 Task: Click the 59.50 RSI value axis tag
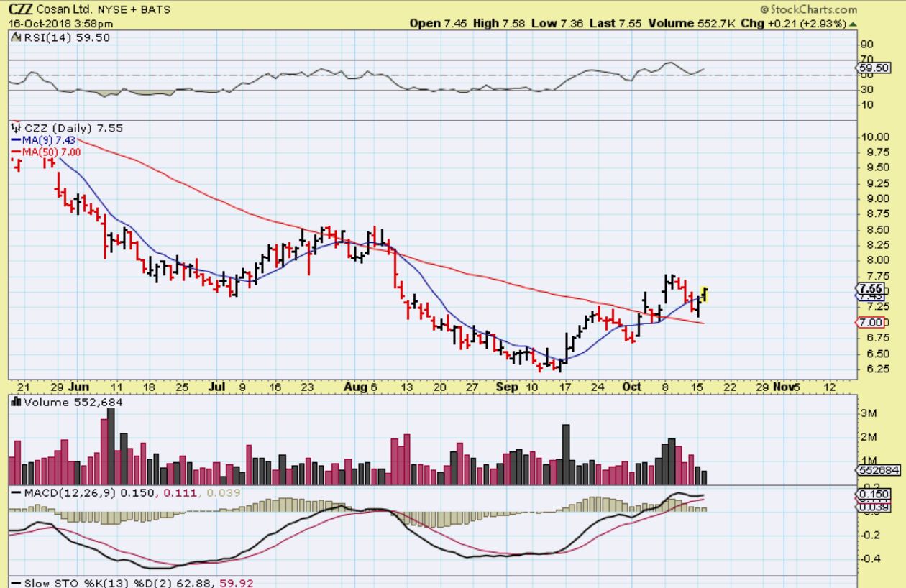point(874,68)
